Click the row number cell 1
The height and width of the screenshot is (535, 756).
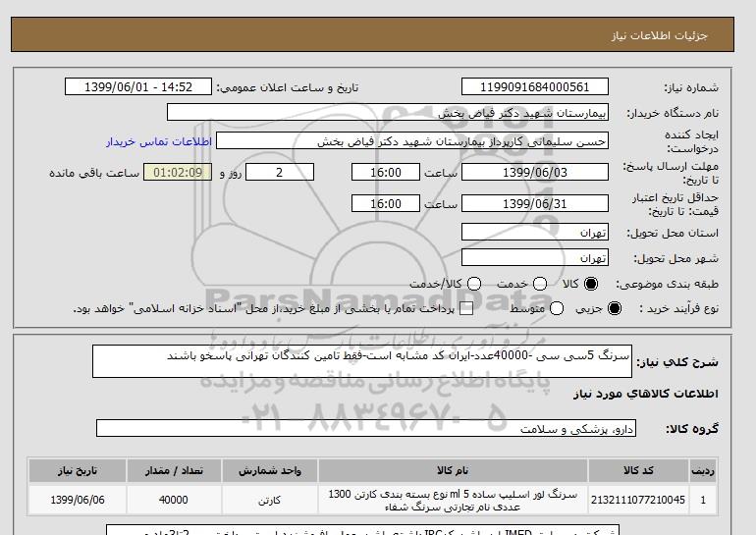pos(702,500)
